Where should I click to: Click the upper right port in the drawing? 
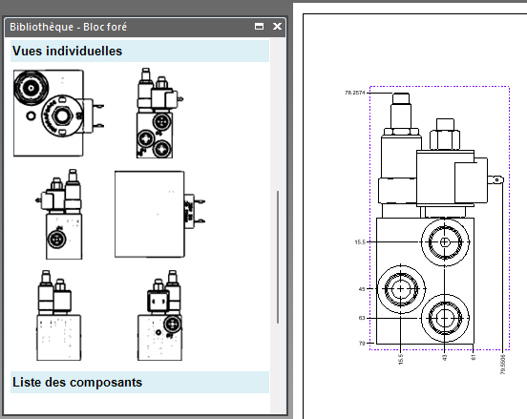pos(445,242)
